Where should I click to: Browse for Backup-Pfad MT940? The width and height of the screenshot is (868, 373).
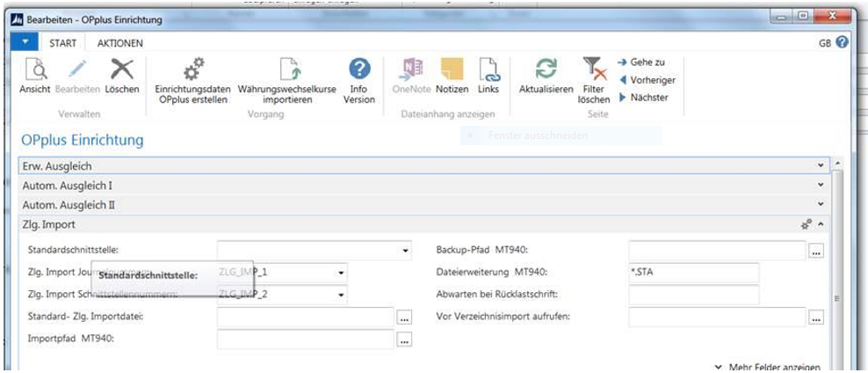coord(816,251)
